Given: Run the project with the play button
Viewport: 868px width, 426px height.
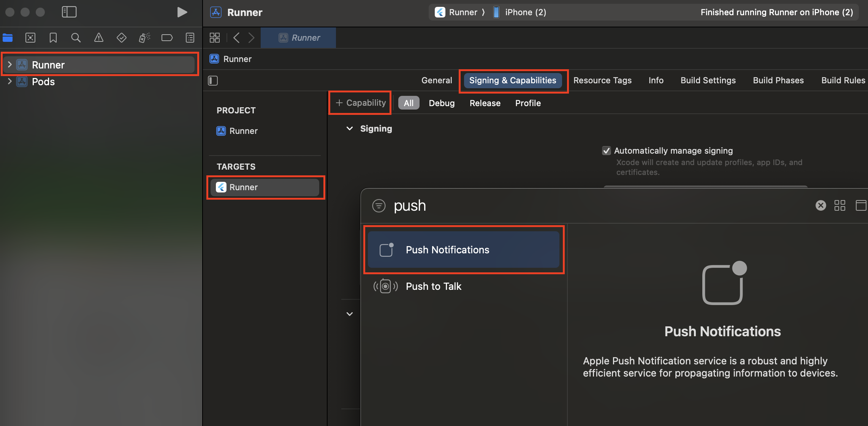Looking at the screenshot, I should click(182, 12).
